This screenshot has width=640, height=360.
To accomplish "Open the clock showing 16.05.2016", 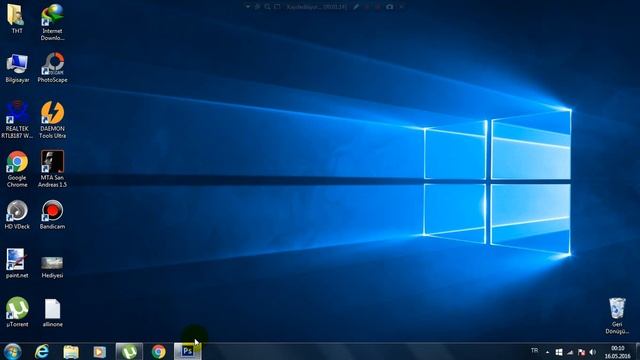I will (618, 352).
